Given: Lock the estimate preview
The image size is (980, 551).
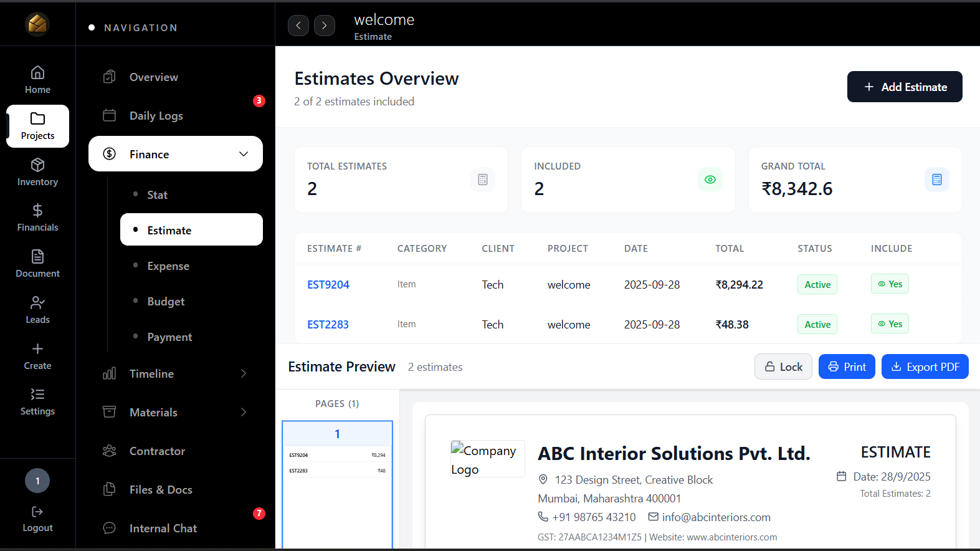Looking at the screenshot, I should (x=783, y=367).
